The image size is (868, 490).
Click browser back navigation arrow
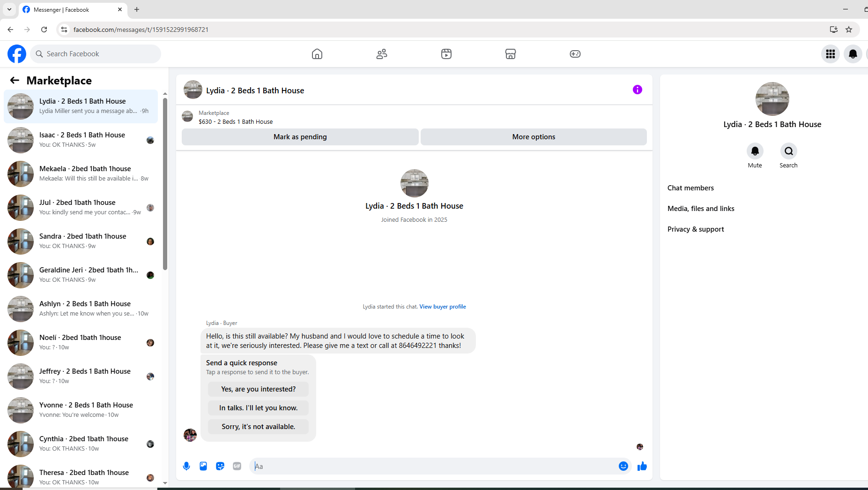coord(10,30)
